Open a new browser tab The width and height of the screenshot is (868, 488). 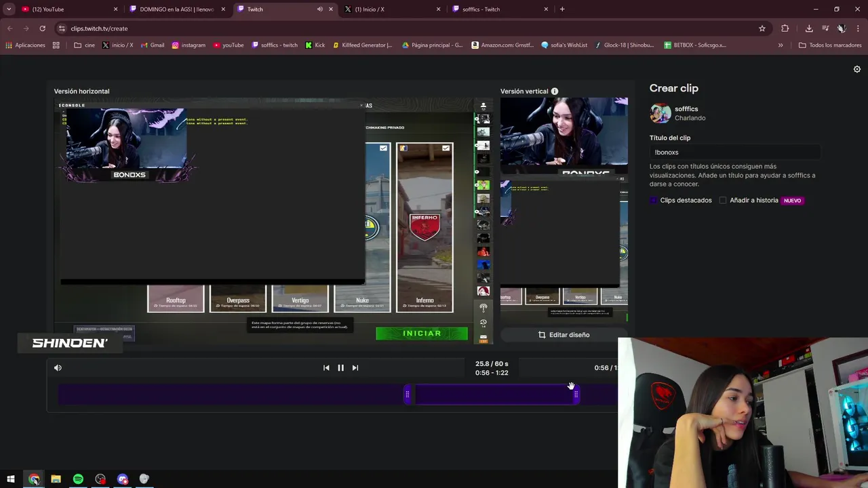(562, 9)
